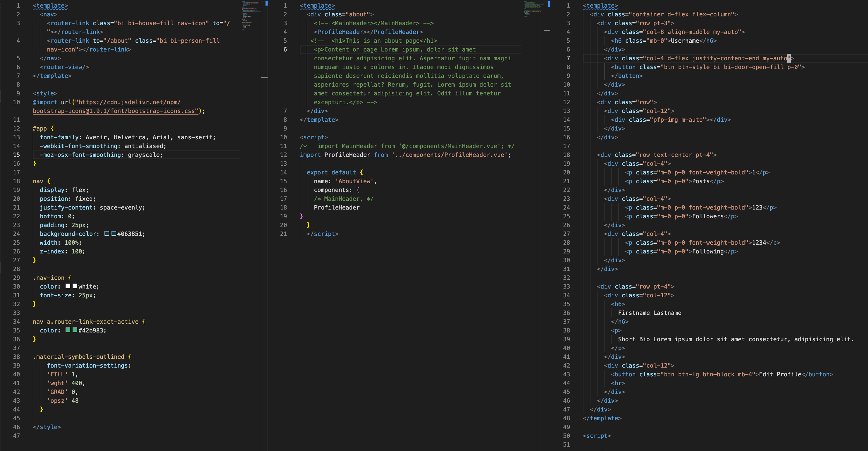Click the Edit Profile button text
The height and width of the screenshot is (451, 868).
(x=780, y=374)
